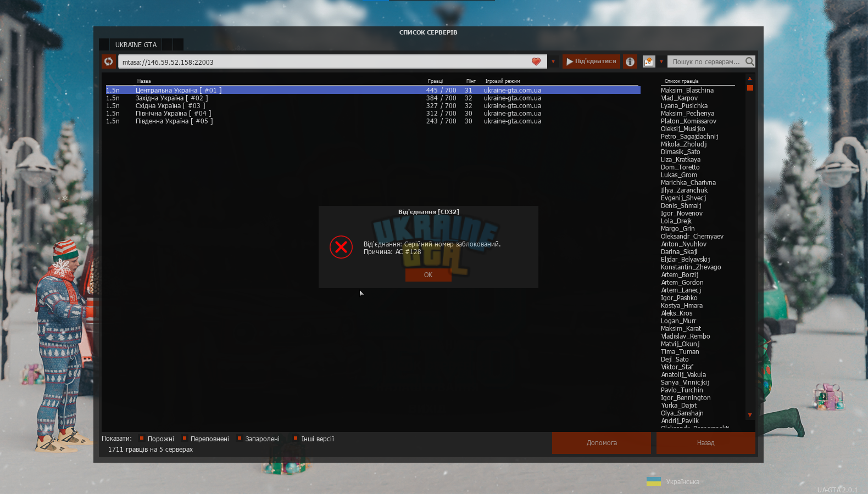Click the Список гравців column header
Screen dimensions: 868x494
coord(682,81)
